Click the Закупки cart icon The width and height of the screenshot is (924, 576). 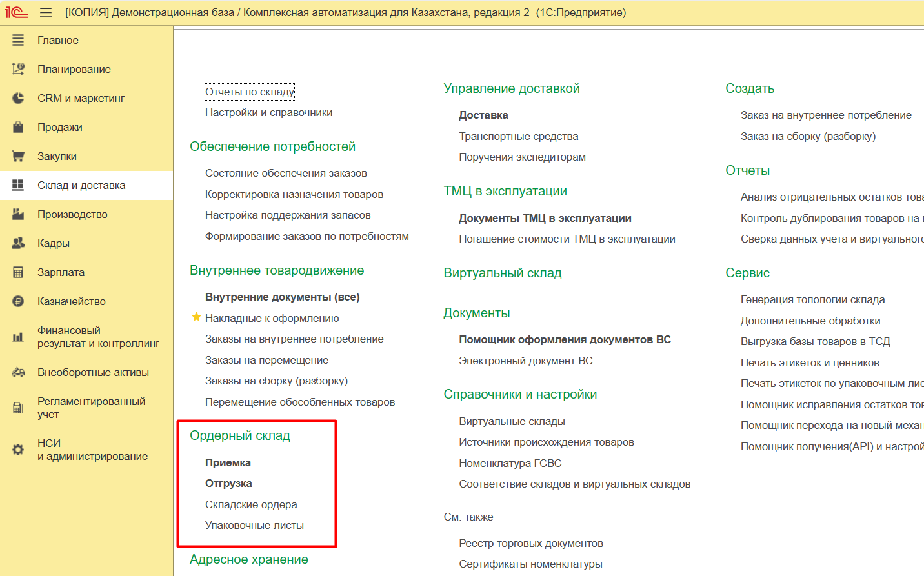[18, 156]
